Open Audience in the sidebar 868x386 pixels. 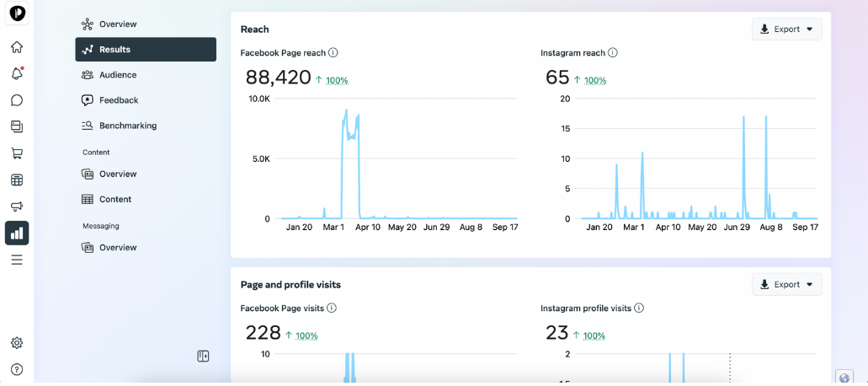click(146, 75)
